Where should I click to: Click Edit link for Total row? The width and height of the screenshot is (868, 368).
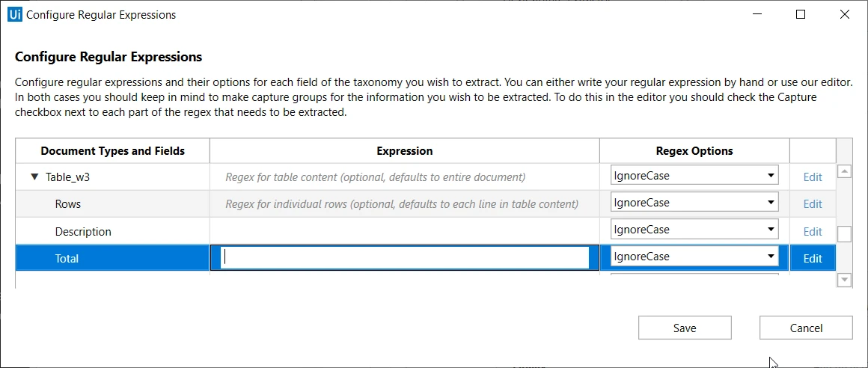(x=812, y=259)
